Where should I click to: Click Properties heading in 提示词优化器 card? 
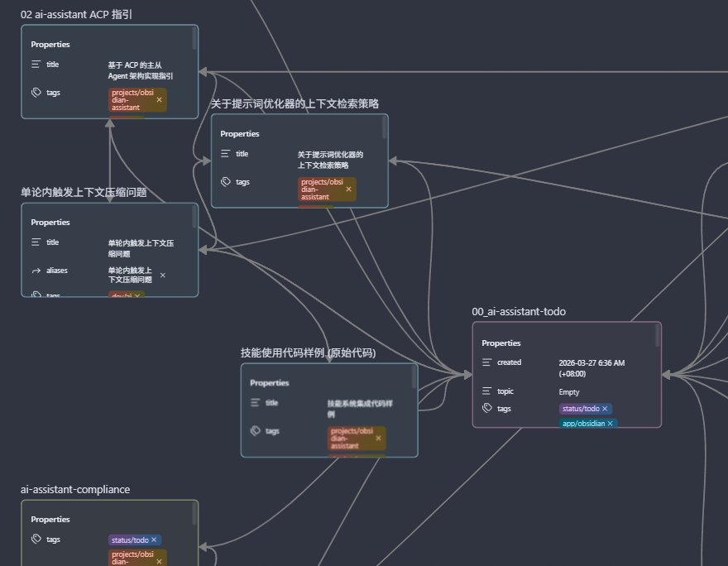coord(240,134)
